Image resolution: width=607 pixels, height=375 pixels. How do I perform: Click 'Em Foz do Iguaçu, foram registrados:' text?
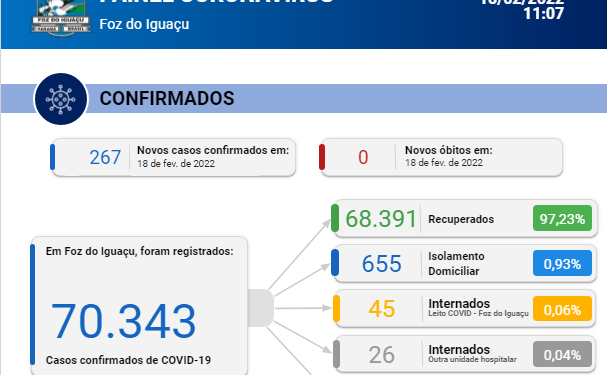click(139, 252)
